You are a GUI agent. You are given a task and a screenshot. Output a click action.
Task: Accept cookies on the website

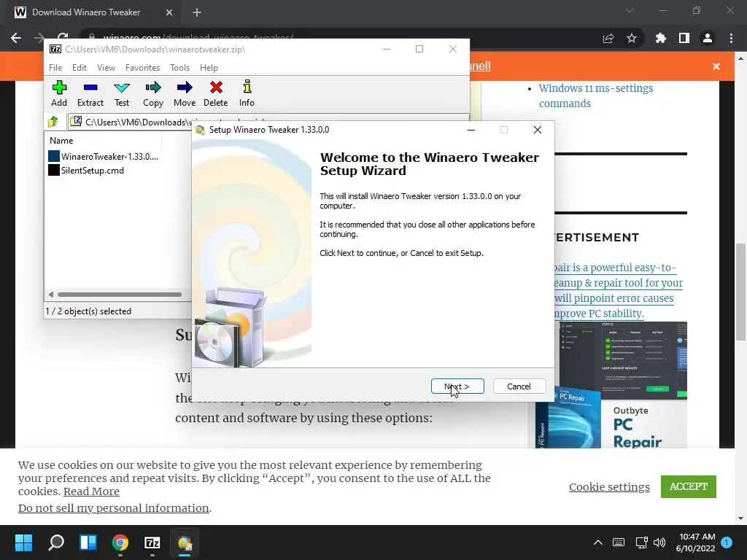coord(688,486)
